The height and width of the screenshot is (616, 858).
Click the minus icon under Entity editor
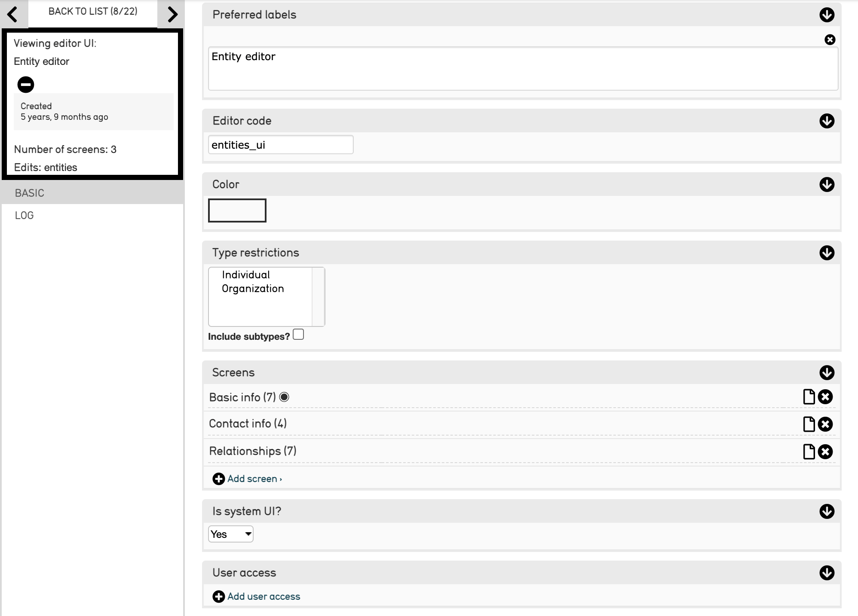pyautogui.click(x=26, y=84)
